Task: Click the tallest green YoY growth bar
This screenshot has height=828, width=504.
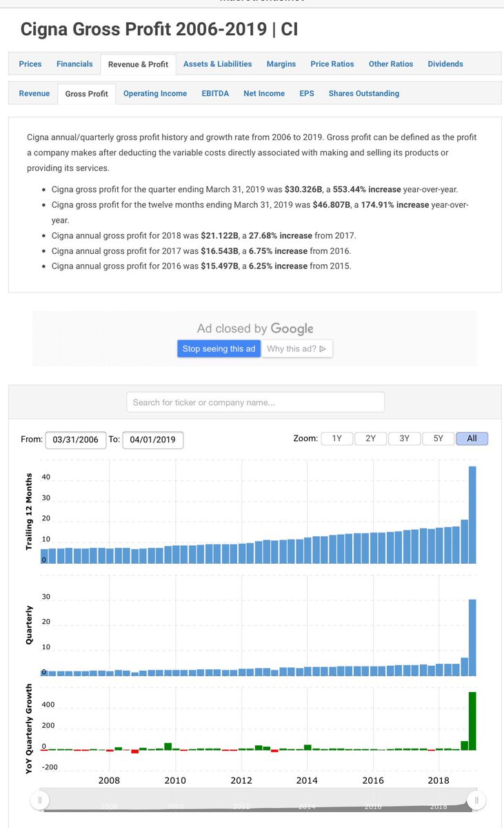Action: (x=472, y=721)
